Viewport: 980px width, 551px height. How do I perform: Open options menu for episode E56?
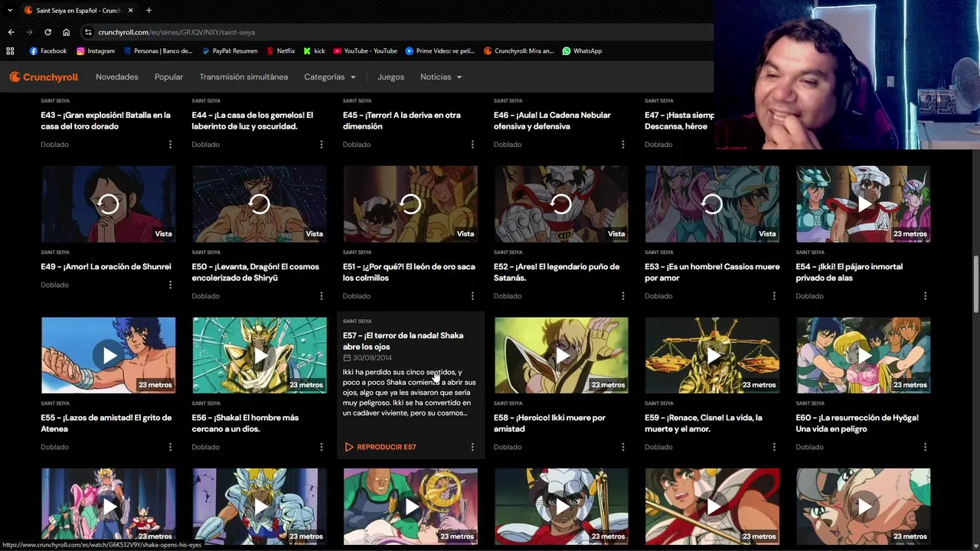(321, 447)
